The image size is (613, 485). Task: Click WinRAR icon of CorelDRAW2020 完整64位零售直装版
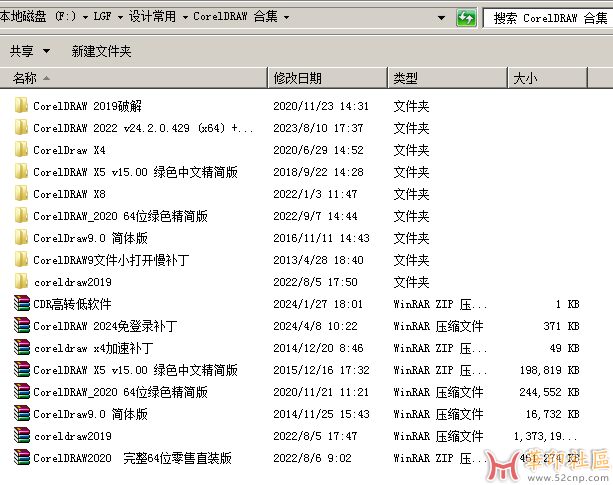22,457
